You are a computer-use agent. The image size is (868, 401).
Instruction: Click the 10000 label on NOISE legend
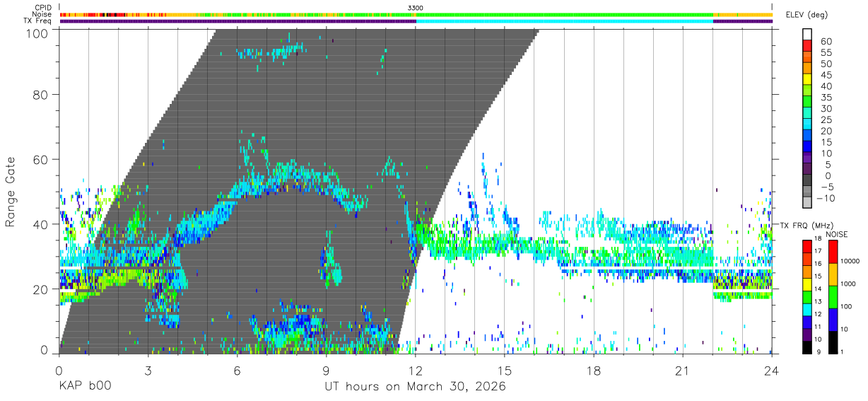[852, 261]
